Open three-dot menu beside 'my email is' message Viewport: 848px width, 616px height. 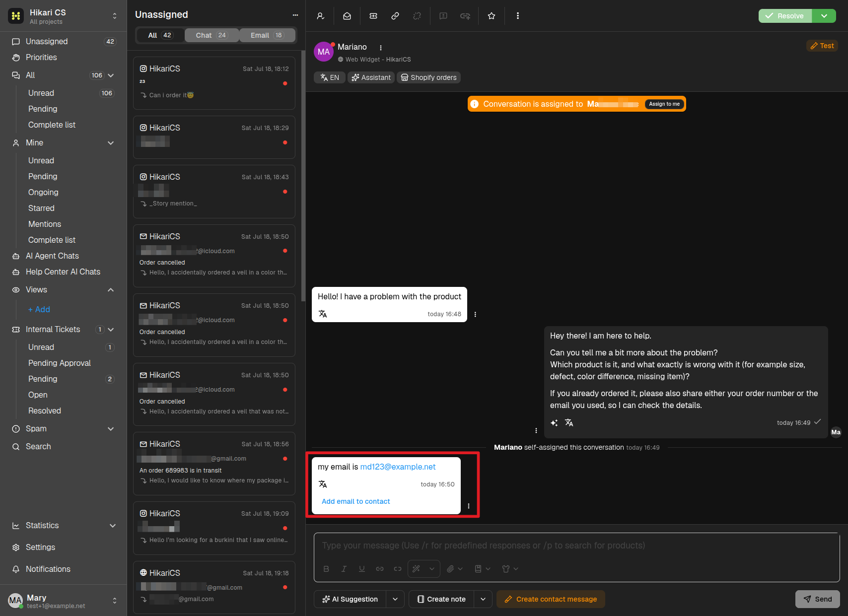(x=469, y=506)
